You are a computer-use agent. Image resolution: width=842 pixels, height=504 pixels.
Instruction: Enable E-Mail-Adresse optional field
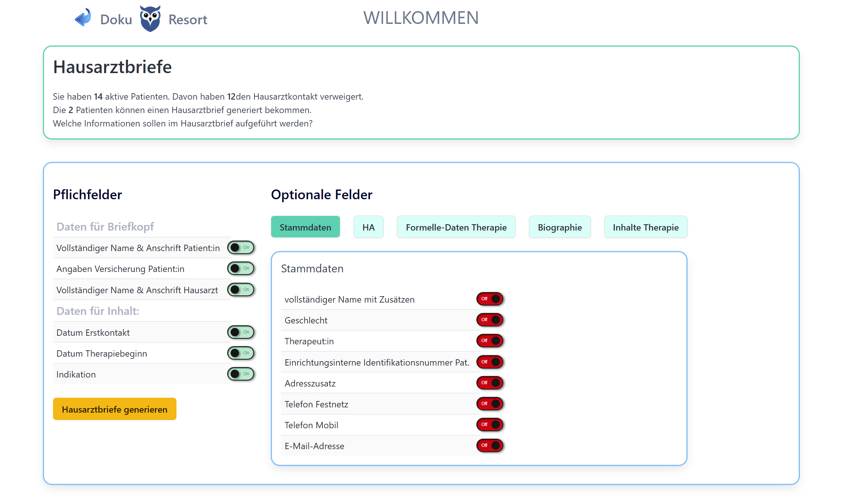point(490,445)
